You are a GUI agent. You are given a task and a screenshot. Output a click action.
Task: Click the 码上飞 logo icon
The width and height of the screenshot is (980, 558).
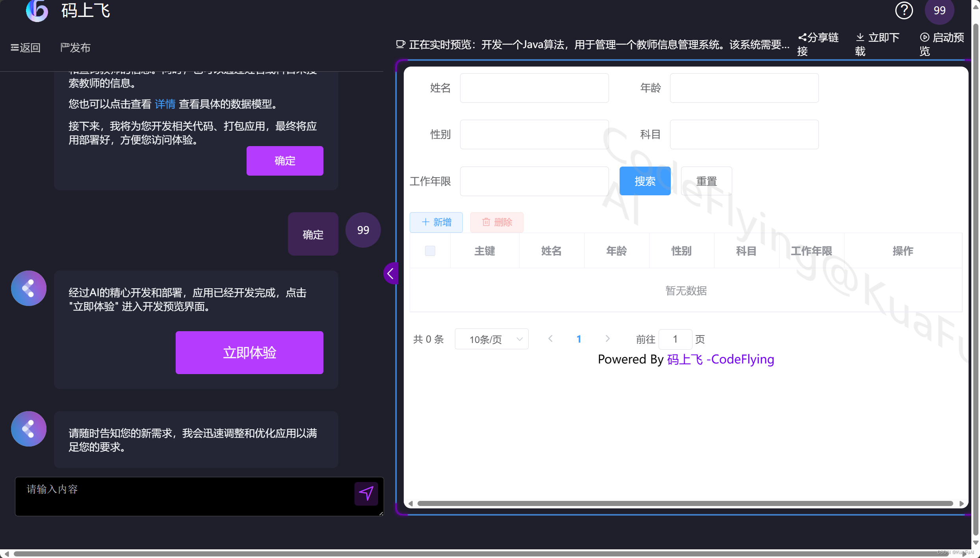click(x=37, y=11)
